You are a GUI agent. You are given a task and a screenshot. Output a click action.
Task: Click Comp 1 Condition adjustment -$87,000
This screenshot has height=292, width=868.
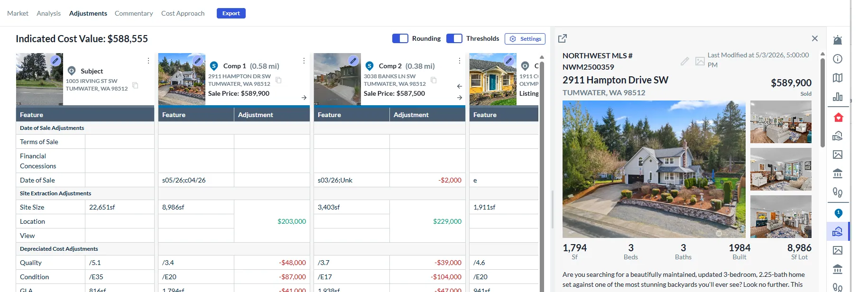(x=293, y=277)
